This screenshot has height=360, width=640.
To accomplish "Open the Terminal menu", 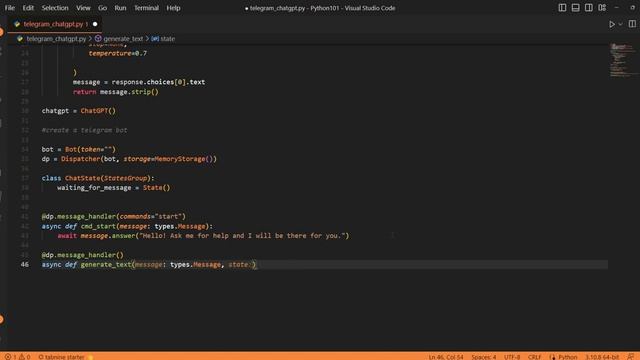I will (x=146, y=8).
